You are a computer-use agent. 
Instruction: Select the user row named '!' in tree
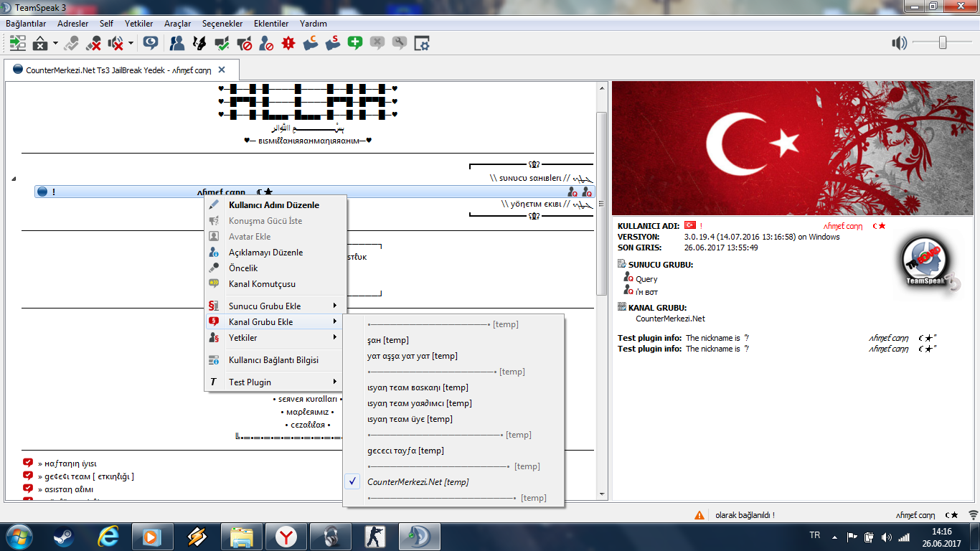(x=314, y=192)
